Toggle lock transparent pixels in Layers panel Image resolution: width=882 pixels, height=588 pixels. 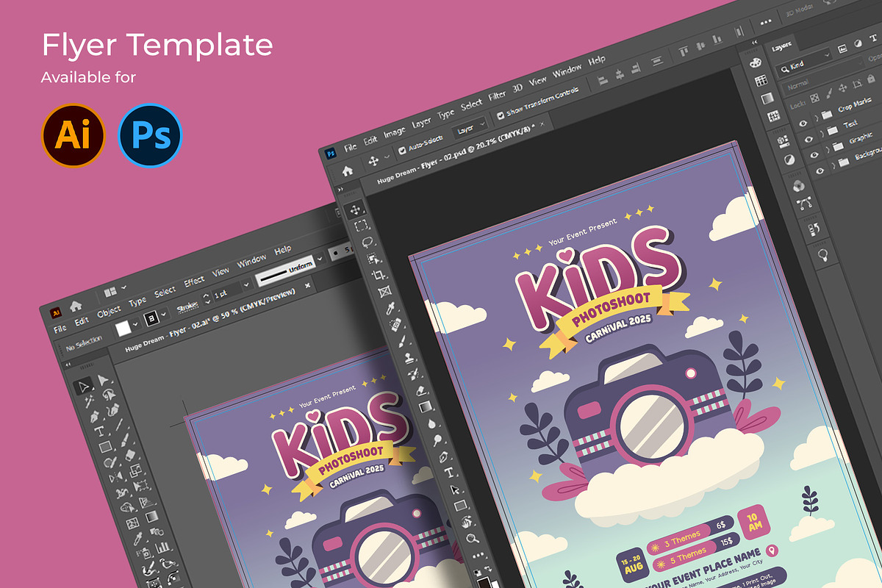[x=815, y=98]
